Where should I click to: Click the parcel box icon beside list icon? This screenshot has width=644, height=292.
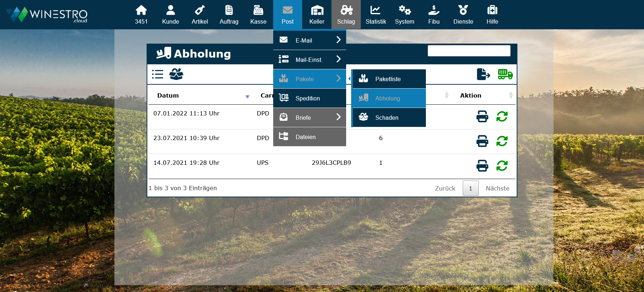tap(176, 74)
